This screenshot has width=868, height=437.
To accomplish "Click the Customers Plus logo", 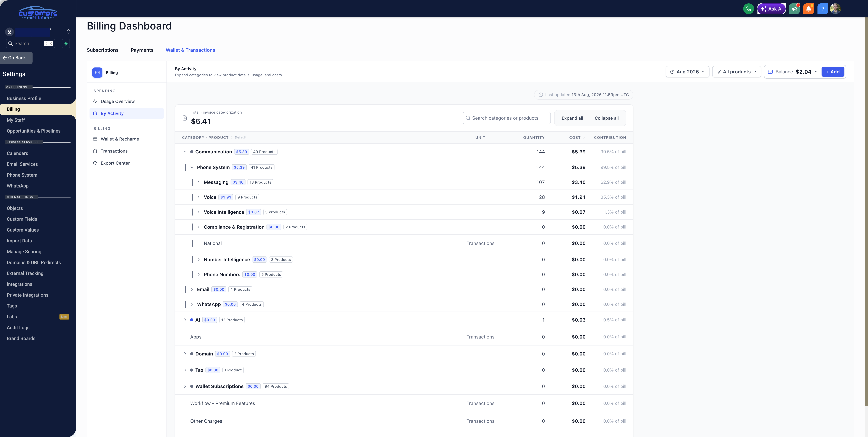I will [x=38, y=13].
